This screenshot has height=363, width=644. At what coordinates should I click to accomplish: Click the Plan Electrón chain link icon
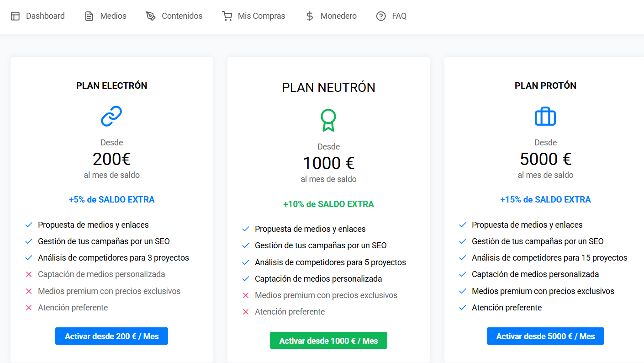coord(111,116)
